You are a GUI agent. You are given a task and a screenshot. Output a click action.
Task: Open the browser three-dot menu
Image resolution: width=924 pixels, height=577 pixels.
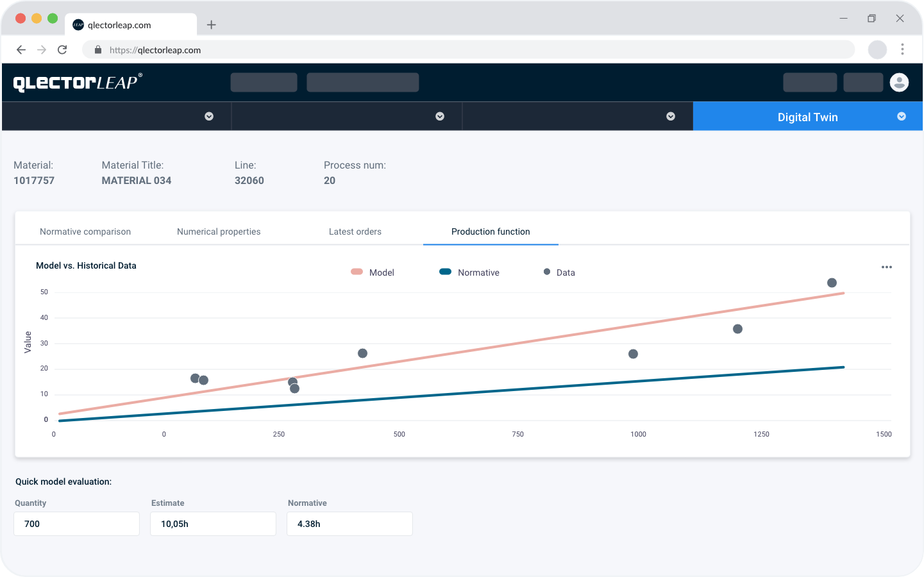(902, 49)
